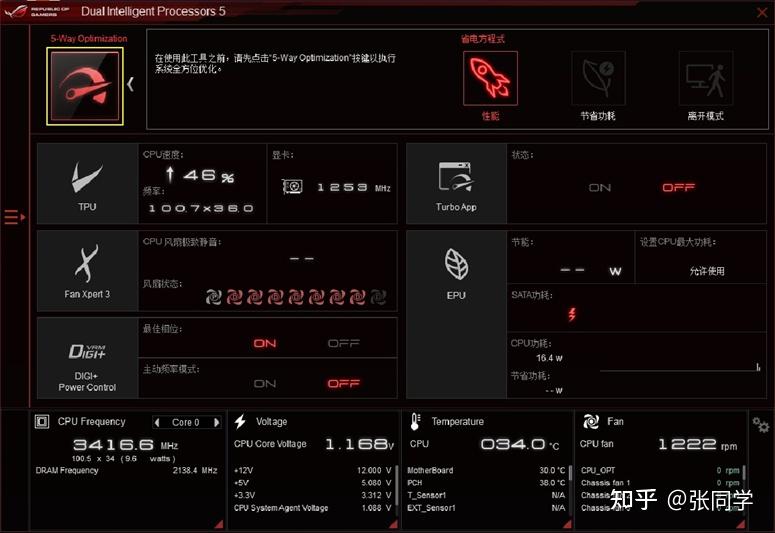Click the Fan monitor icon
The width and height of the screenshot is (775, 533).
click(x=591, y=422)
